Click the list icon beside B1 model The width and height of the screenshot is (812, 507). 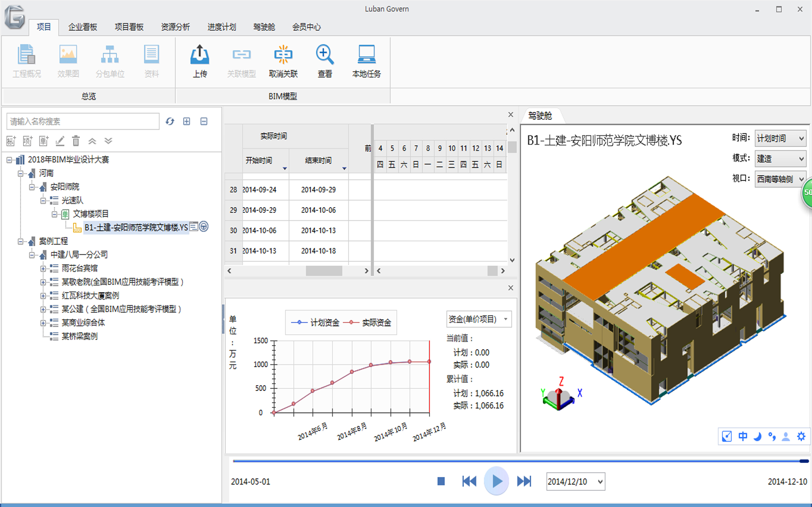pos(194,226)
